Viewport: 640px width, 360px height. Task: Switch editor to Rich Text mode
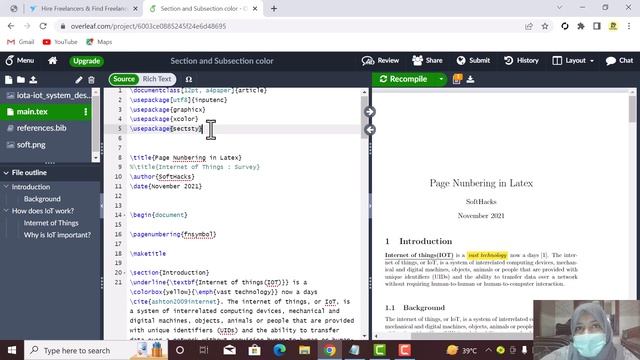click(157, 79)
